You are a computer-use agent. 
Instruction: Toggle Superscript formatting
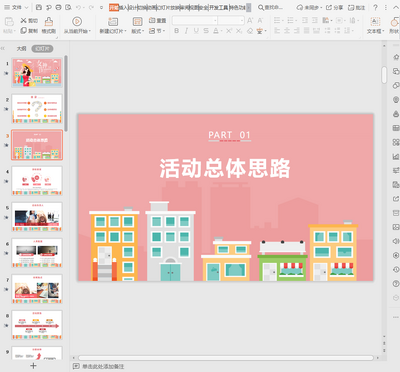229,31
